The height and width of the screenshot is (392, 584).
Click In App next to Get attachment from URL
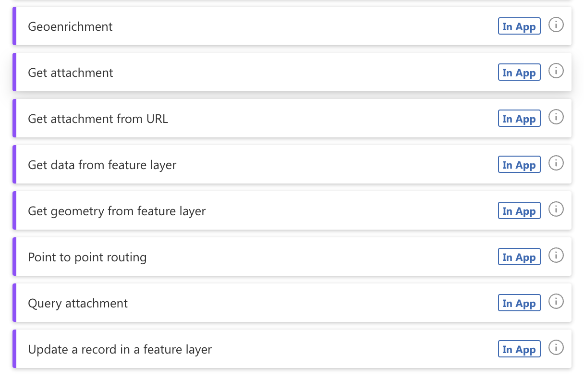tap(519, 118)
